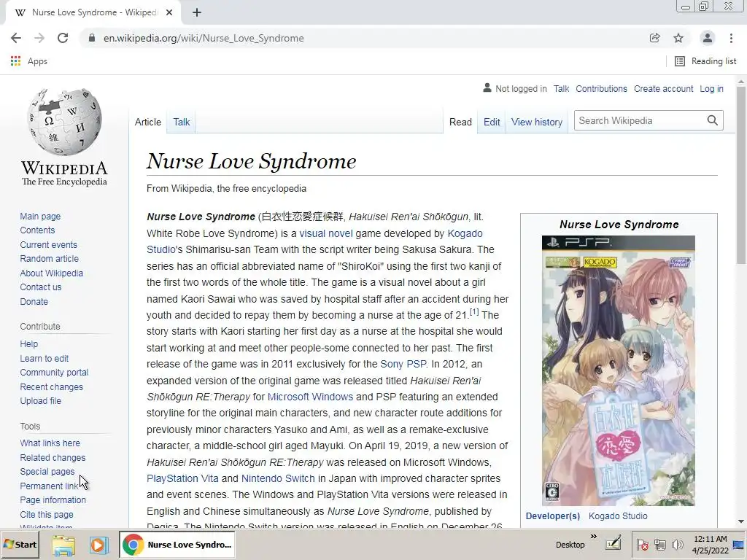Screen dimensions: 747x560
Task: Expand the Desktop toolbar chevron in taskbar
Action: 594,537
